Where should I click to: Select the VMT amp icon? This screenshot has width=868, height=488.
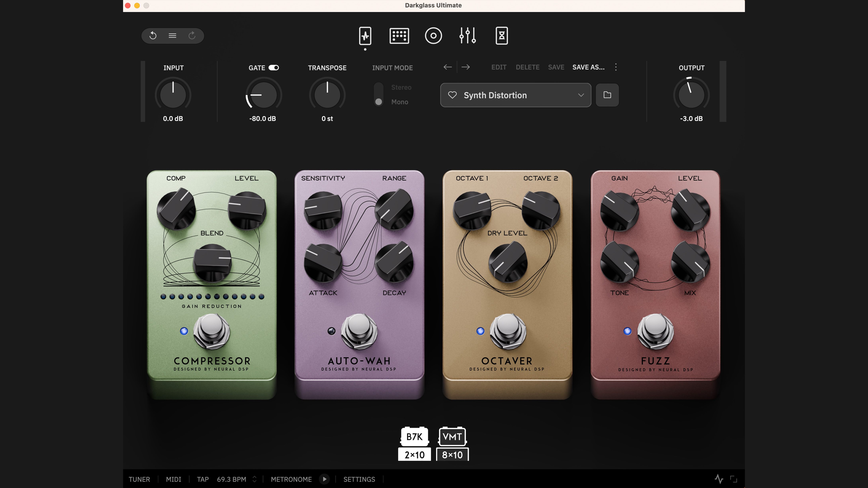(x=452, y=436)
